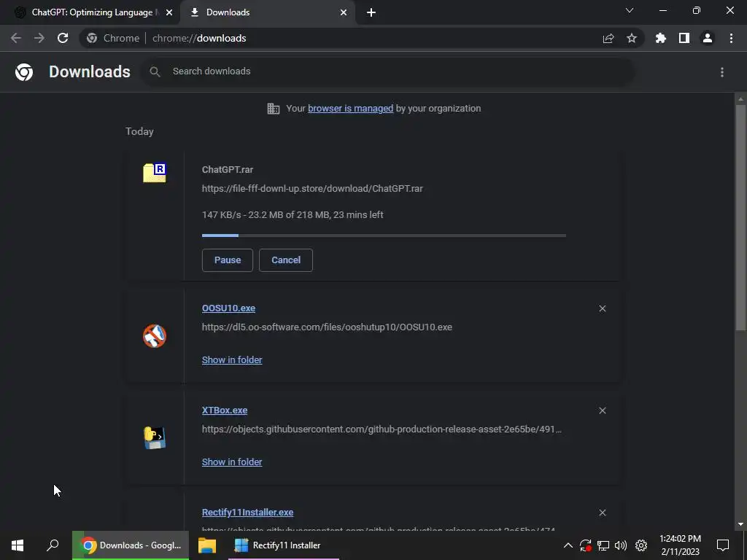Show OOSU10.exe in folder

pos(232,360)
